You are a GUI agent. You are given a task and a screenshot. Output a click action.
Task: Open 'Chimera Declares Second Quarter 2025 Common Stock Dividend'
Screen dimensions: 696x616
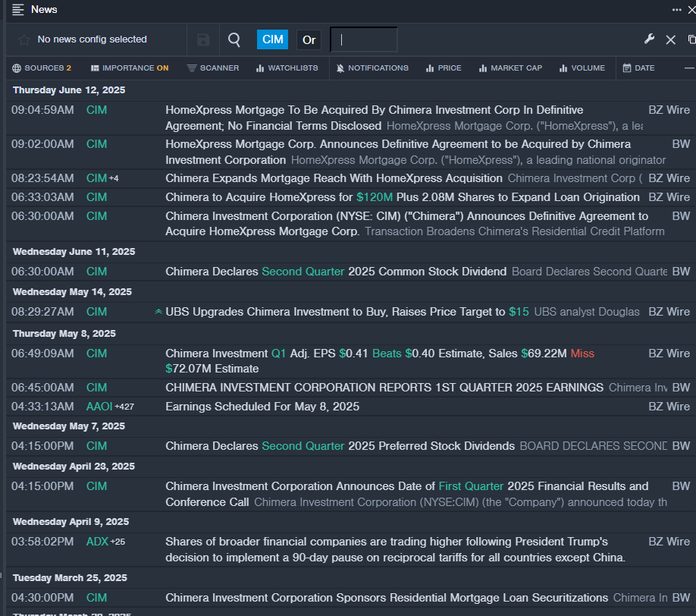click(336, 272)
